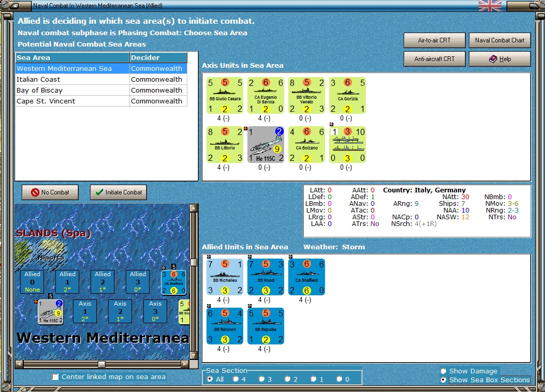Select the Axis convoy ships counter

347,145
